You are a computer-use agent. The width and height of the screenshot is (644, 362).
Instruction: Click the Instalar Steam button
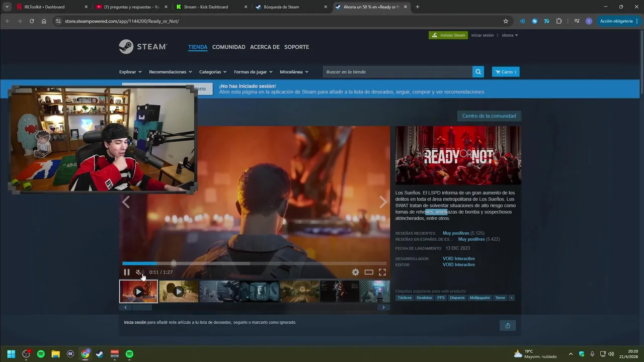448,35
